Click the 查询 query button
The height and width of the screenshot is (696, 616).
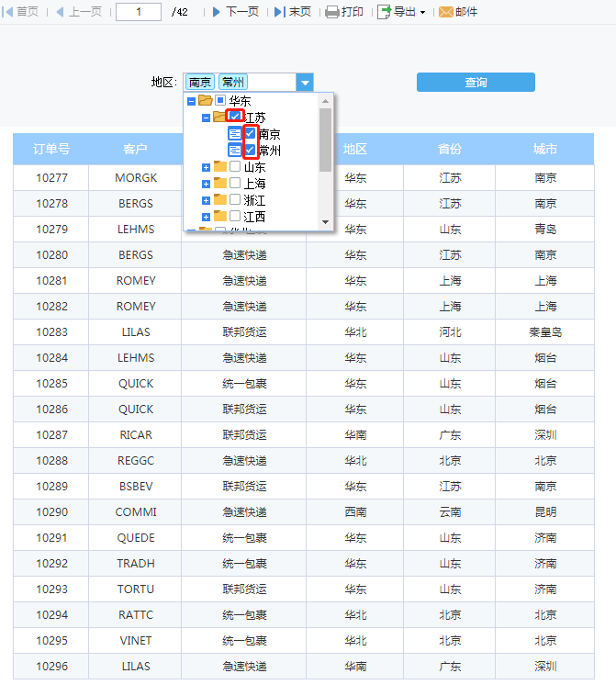pos(476,82)
